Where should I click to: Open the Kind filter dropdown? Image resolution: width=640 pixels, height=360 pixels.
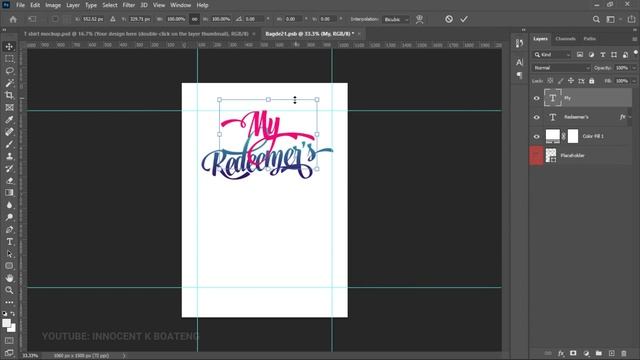[x=552, y=55]
